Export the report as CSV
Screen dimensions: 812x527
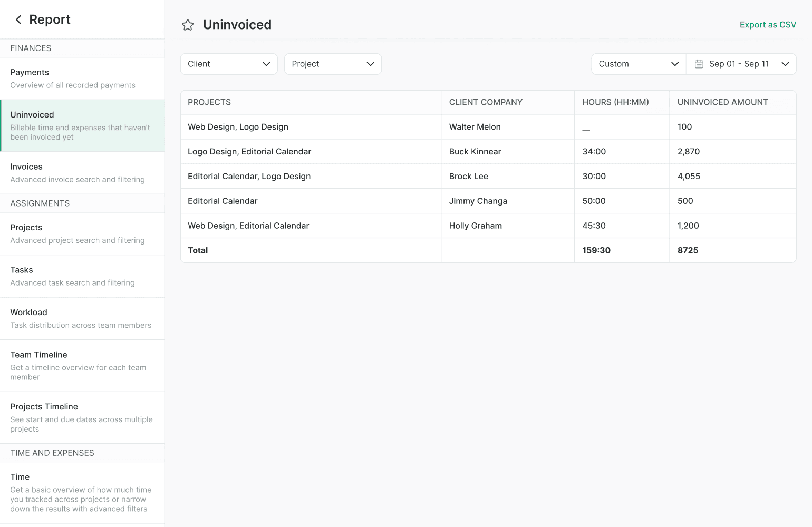[767, 25]
